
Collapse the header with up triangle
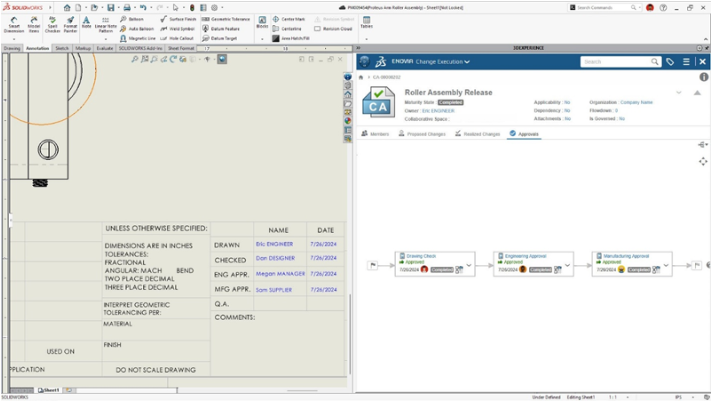click(697, 92)
